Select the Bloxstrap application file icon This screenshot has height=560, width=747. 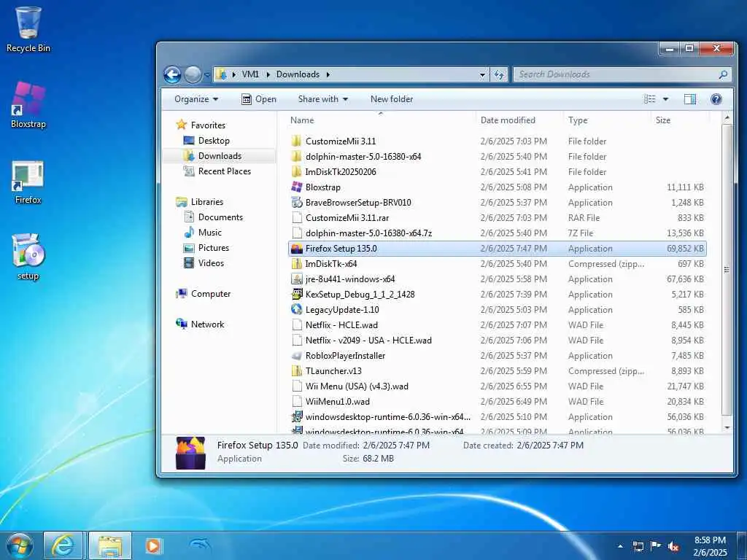pyautogui.click(x=297, y=187)
